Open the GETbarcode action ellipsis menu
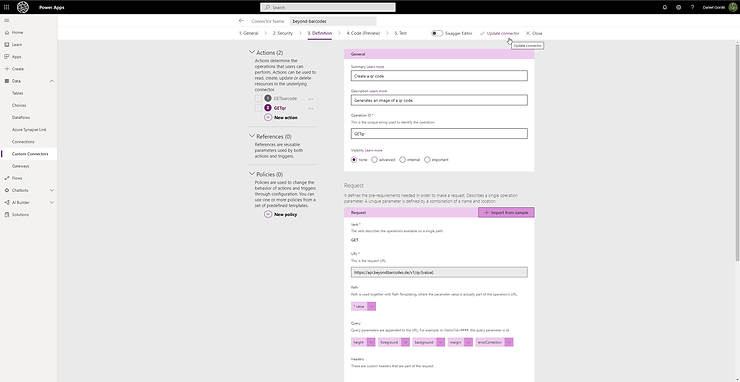Image resolution: width=740 pixels, height=382 pixels. (311, 99)
